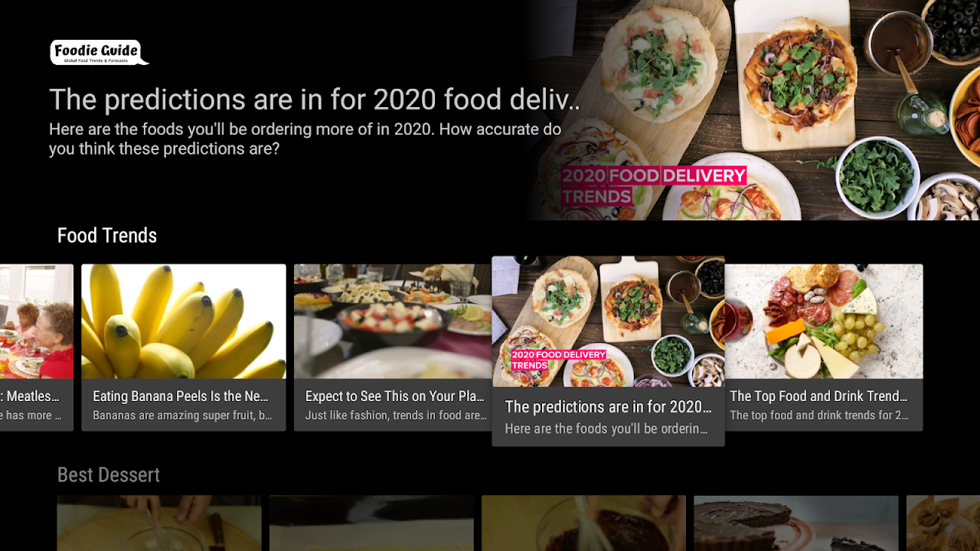Open the second dark Best Dessert thumbnail

tap(371, 523)
